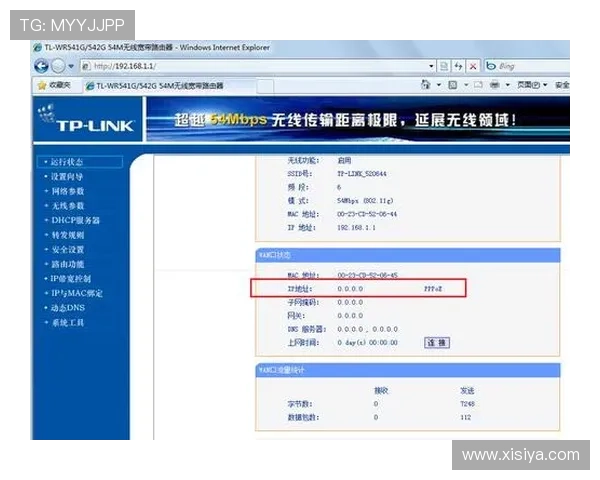Open 安全设置 in the sidebar
The image size is (600, 480).
pos(67,250)
